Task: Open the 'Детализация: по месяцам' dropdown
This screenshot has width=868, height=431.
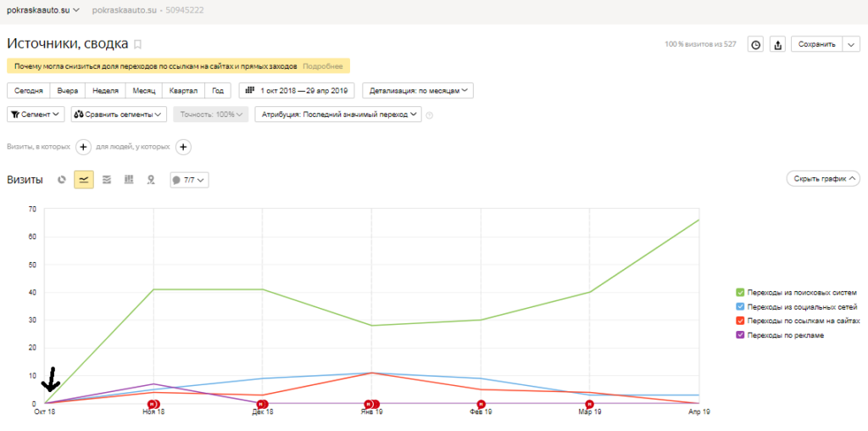Action: point(418,90)
